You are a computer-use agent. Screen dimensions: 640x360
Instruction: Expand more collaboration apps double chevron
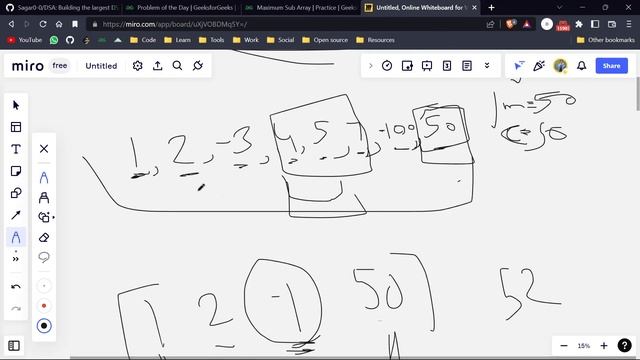[x=487, y=66]
